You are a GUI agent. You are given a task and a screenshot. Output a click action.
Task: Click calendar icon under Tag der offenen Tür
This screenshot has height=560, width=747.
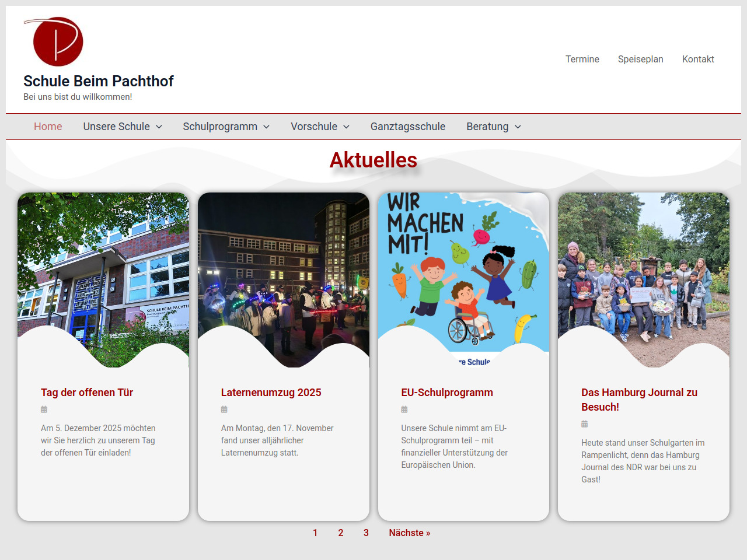[44, 409]
